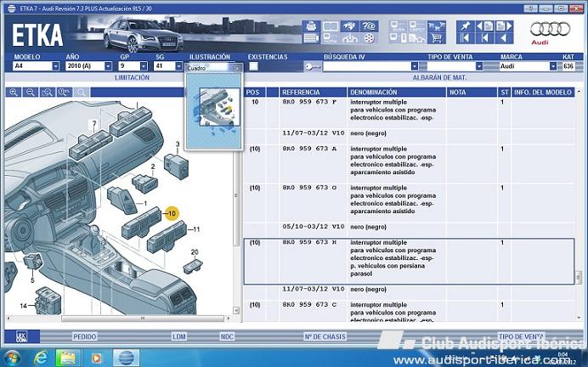Click the zoom in magnifier above illustration
This screenshot has height=367, width=588.
coord(14,93)
